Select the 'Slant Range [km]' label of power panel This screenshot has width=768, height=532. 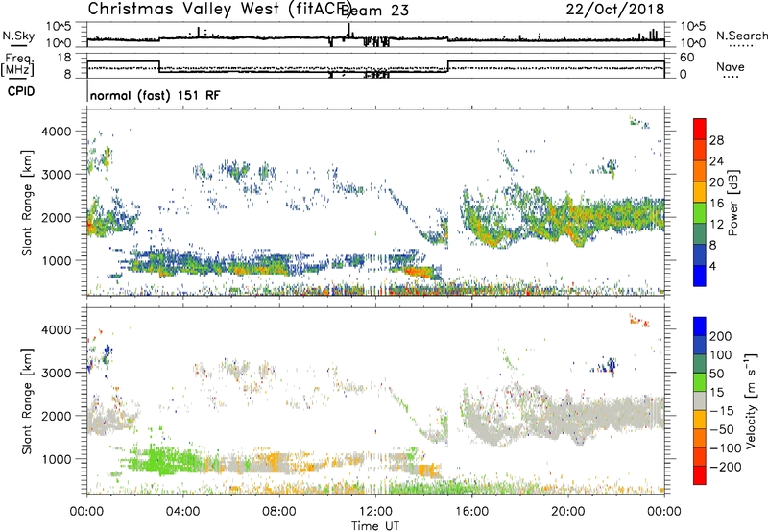(x=27, y=203)
